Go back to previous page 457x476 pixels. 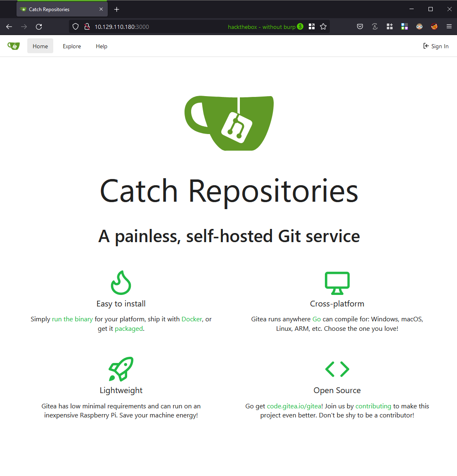pyautogui.click(x=9, y=26)
